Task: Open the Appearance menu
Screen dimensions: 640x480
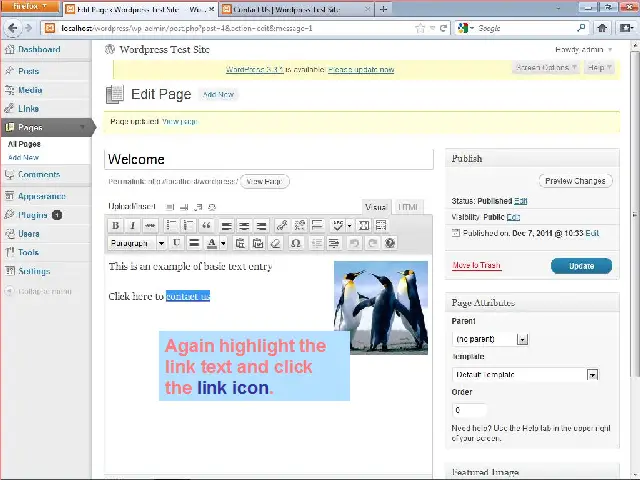Action: [x=41, y=196]
